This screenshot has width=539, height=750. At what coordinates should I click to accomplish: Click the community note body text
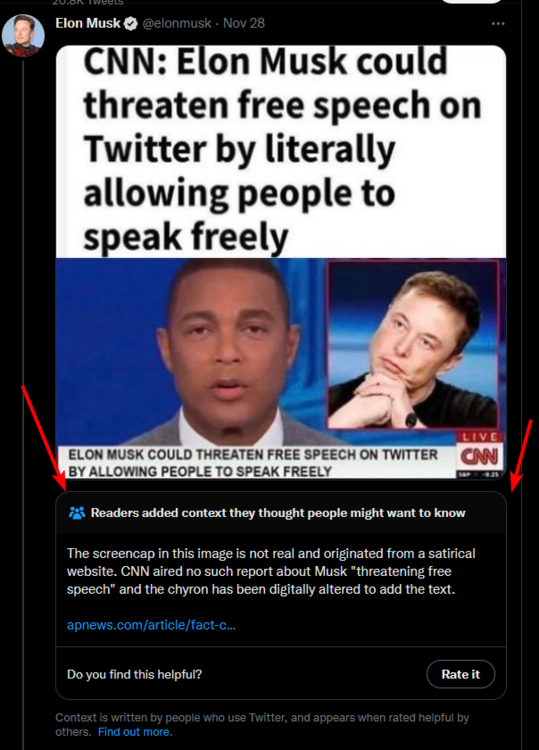271,571
